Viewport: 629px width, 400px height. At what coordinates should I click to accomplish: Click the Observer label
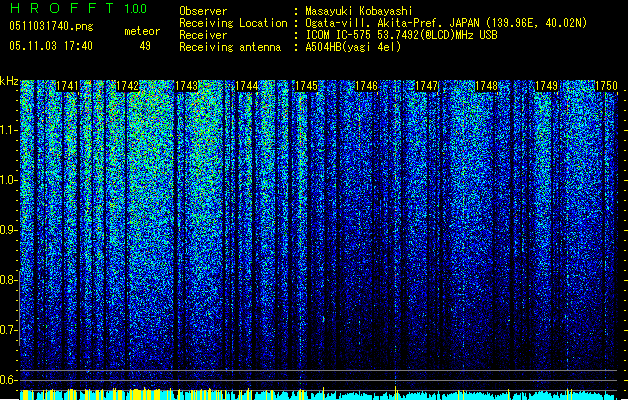(203, 11)
